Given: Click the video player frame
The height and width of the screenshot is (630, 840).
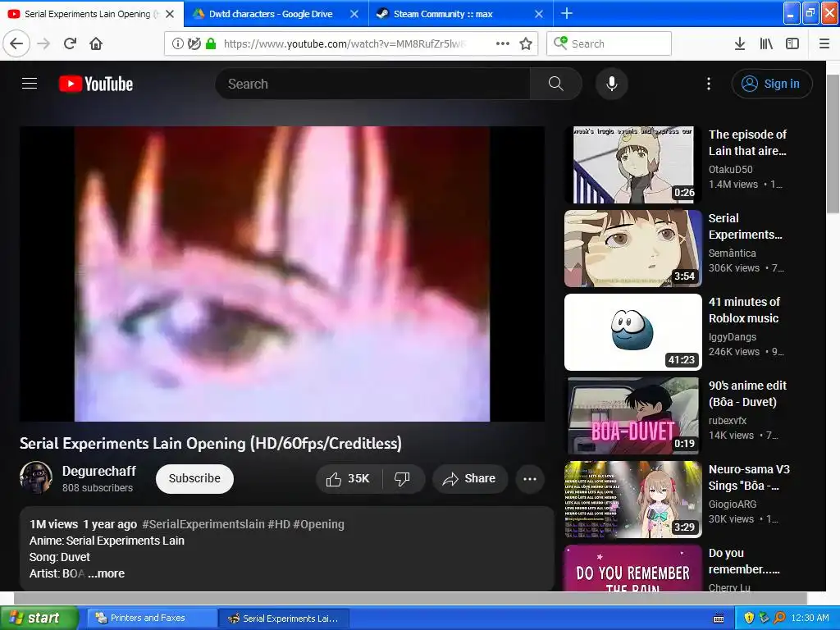Looking at the screenshot, I should (282, 274).
